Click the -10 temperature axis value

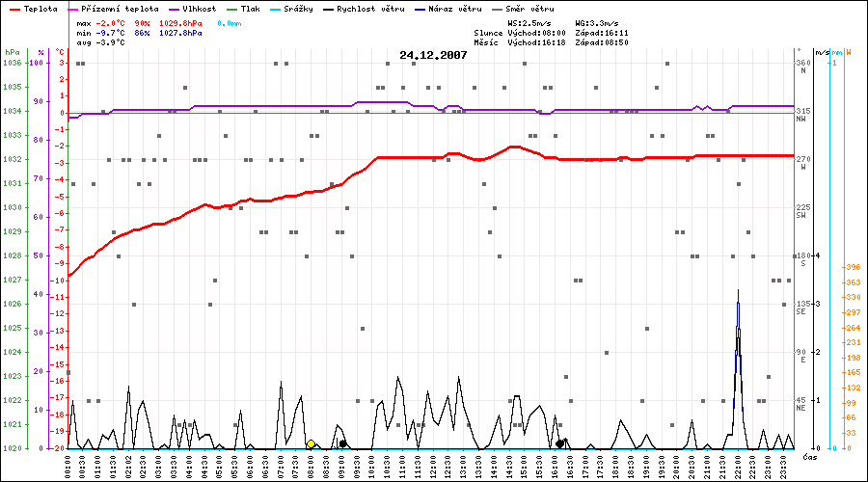click(58, 281)
